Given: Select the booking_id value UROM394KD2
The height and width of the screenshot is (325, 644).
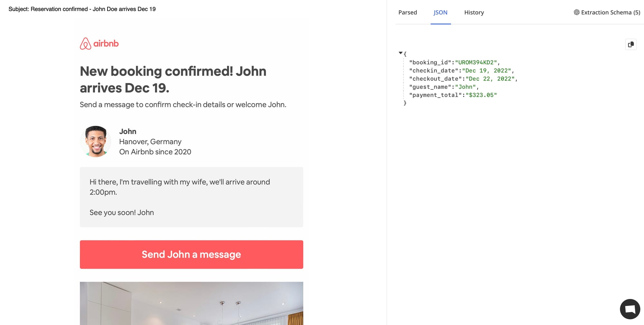Looking at the screenshot, I should pyautogui.click(x=476, y=62).
